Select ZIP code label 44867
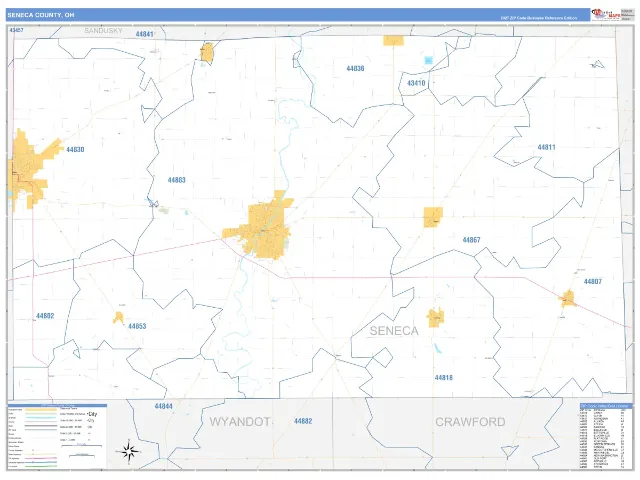This screenshot has height=480, width=640. click(471, 240)
